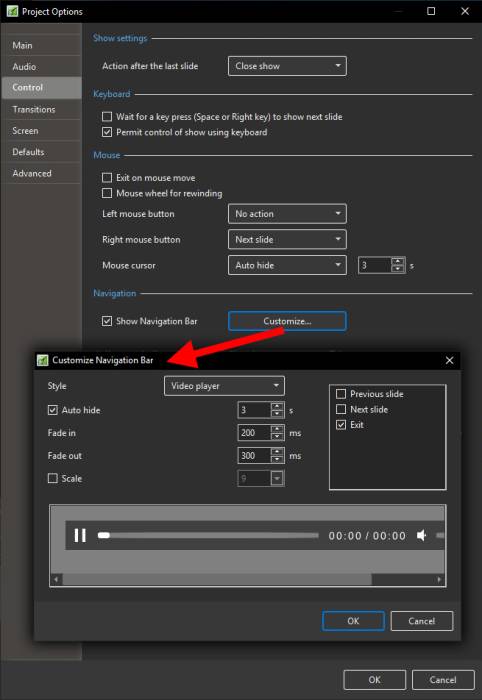
Task: Uncheck the Exit button option
Action: (x=341, y=425)
